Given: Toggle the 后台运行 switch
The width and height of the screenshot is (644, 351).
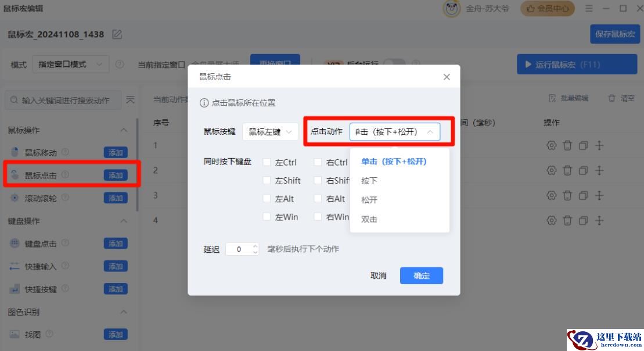Looking at the screenshot, I should click(x=394, y=64).
